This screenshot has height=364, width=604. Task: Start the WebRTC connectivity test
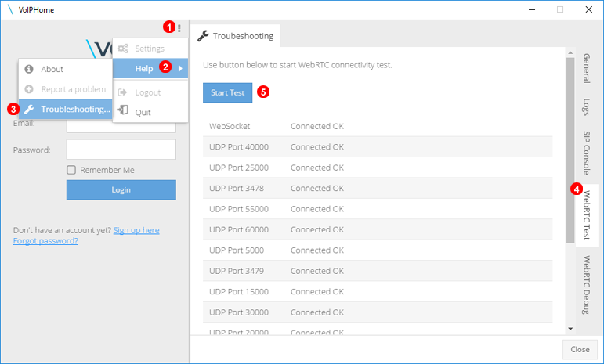pyautogui.click(x=228, y=92)
